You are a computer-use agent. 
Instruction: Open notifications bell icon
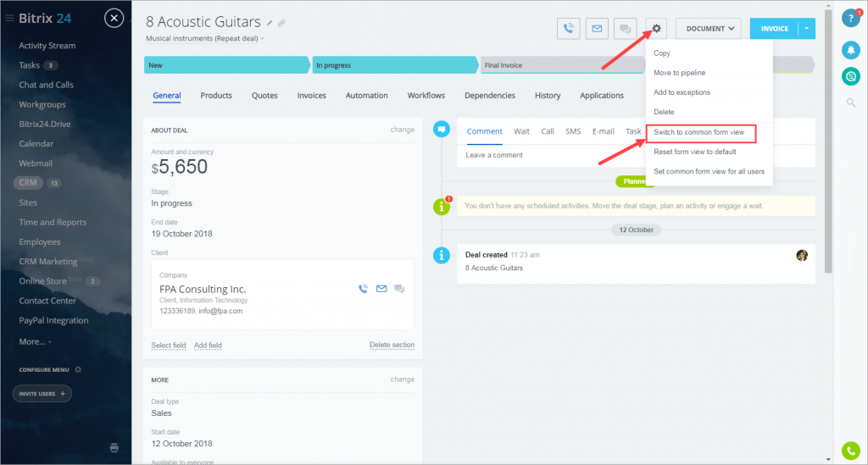point(851,50)
